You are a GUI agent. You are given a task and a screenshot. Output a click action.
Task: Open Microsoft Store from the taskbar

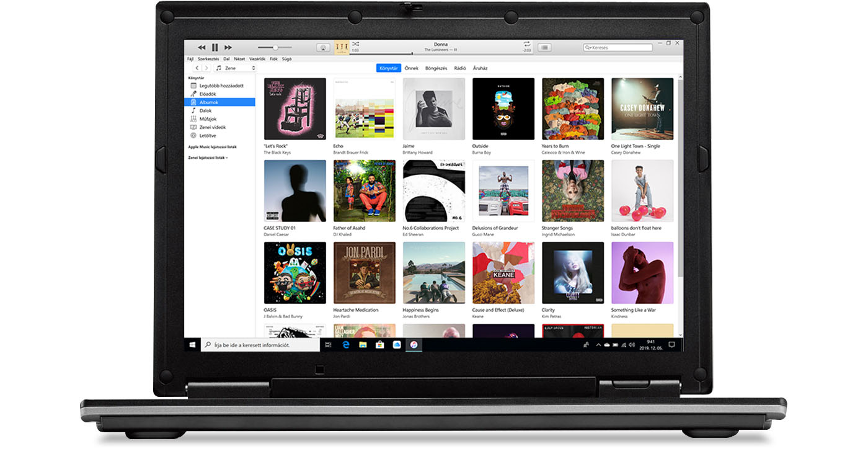(x=380, y=344)
